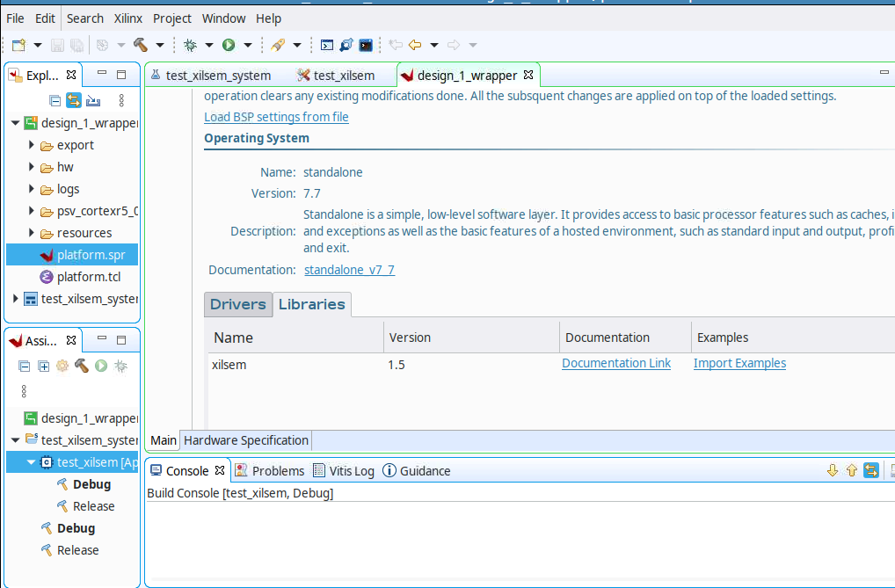Close the design_1_wrapper editor tab
Image resolution: width=895 pixels, height=588 pixels.
(528, 75)
